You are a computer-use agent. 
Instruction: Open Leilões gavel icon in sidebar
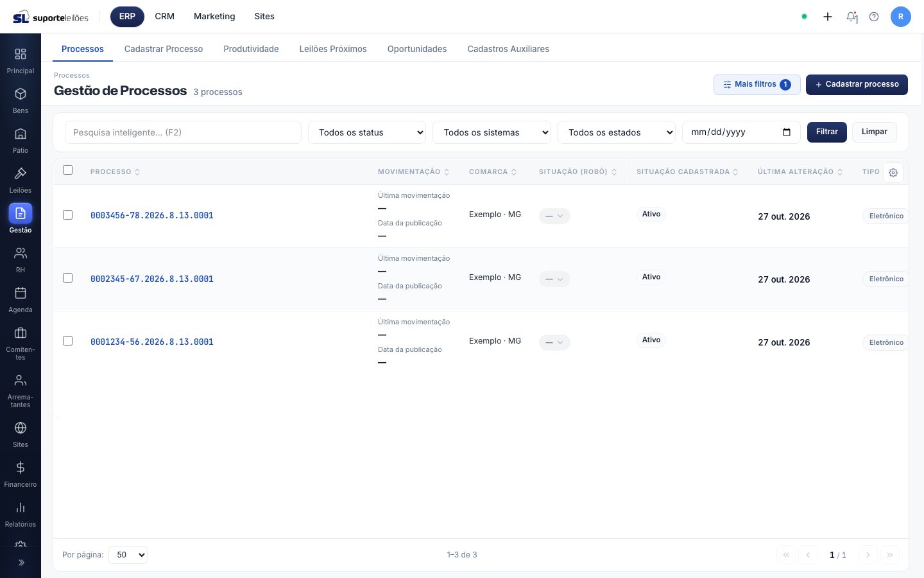click(x=21, y=173)
